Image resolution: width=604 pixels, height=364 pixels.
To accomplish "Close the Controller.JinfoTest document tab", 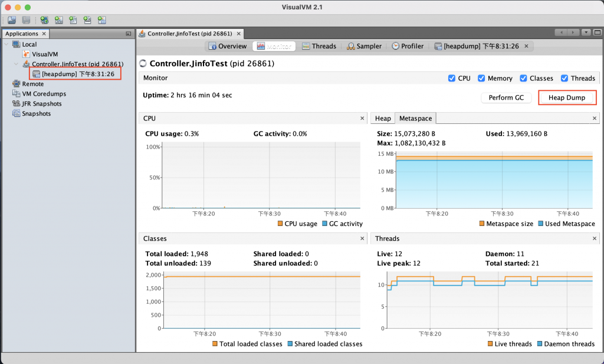I will [x=239, y=34].
